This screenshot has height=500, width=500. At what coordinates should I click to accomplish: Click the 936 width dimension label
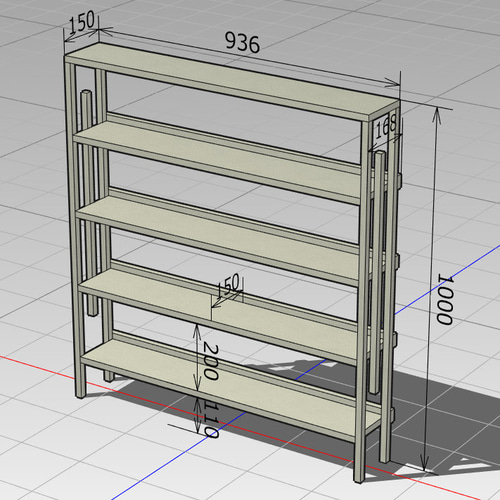(242, 42)
